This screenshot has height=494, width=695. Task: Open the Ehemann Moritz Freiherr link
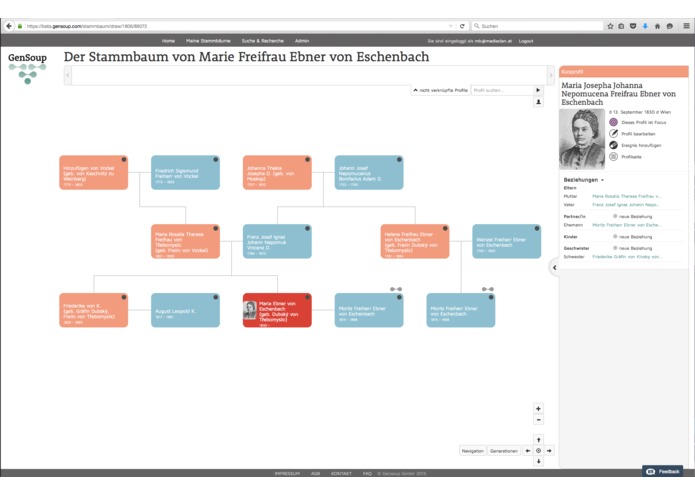click(626, 225)
